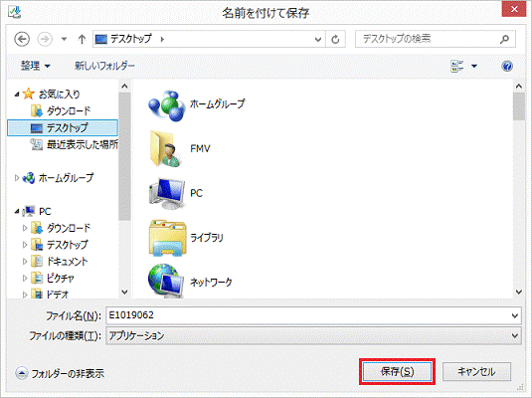Select デスクトップ folder under PC
The width and height of the screenshot is (532, 398).
point(68,245)
